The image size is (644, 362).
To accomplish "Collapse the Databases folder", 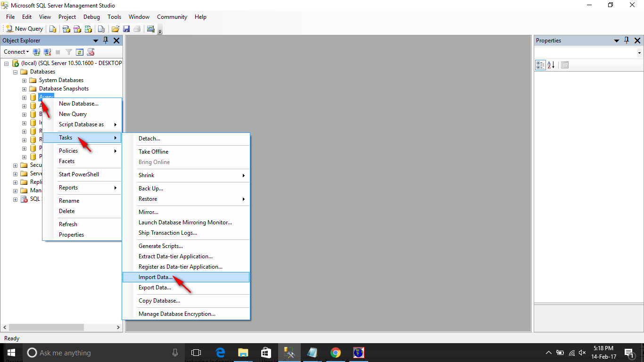I will click(x=15, y=71).
